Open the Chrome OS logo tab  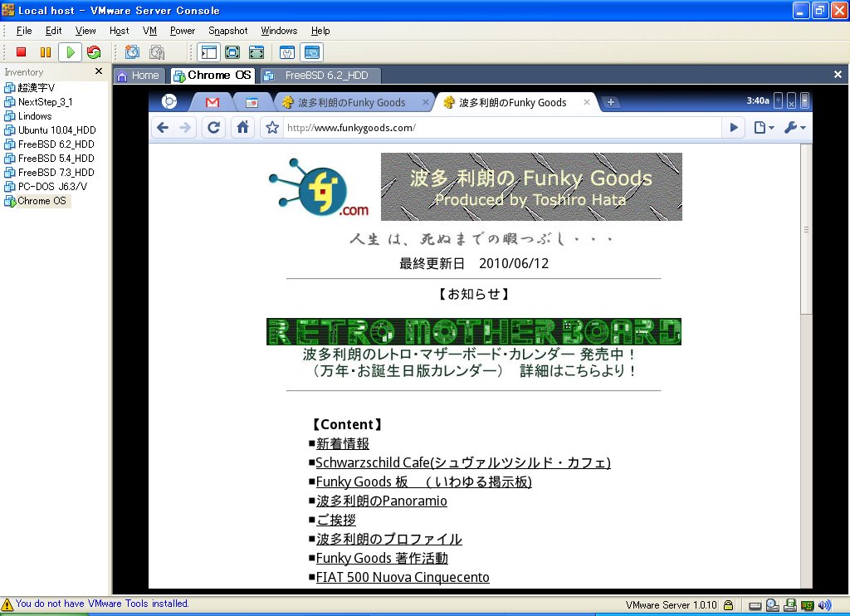click(x=169, y=101)
